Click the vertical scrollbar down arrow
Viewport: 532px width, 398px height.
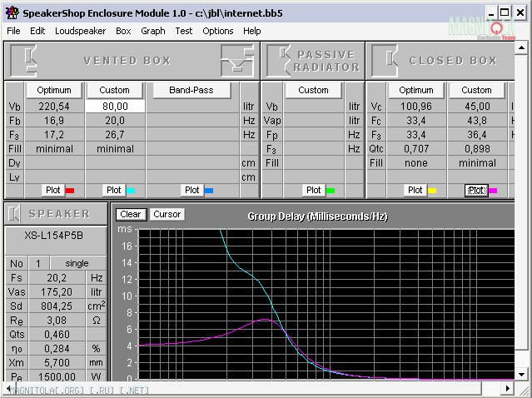click(521, 375)
